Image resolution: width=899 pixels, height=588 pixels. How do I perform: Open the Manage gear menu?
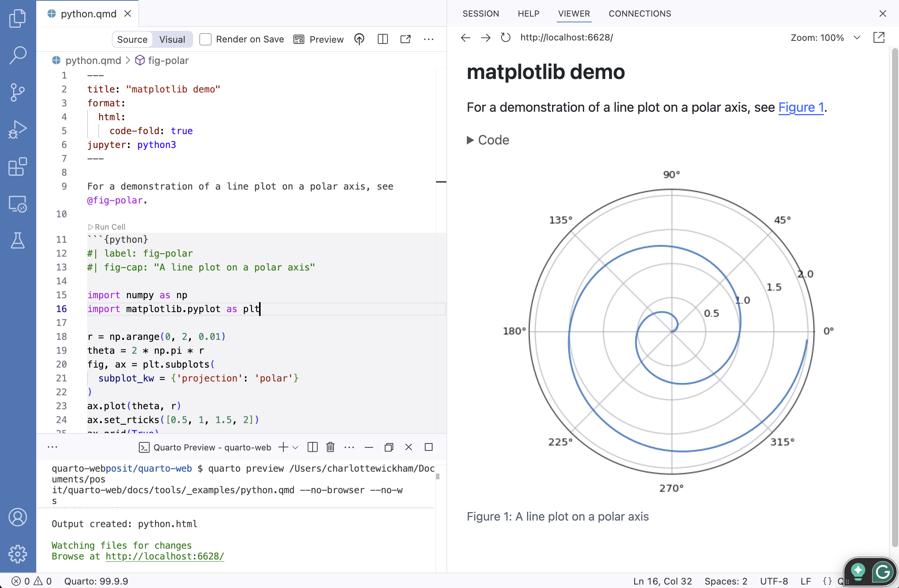click(18, 554)
